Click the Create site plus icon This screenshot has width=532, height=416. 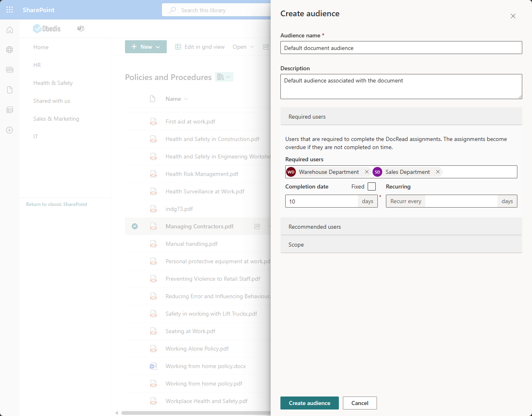pyautogui.click(x=9, y=130)
